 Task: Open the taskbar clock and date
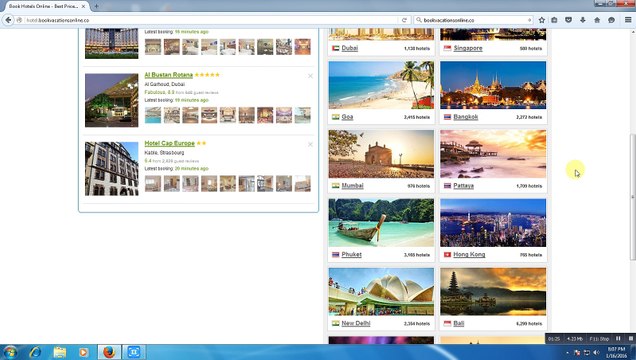pos(616,352)
